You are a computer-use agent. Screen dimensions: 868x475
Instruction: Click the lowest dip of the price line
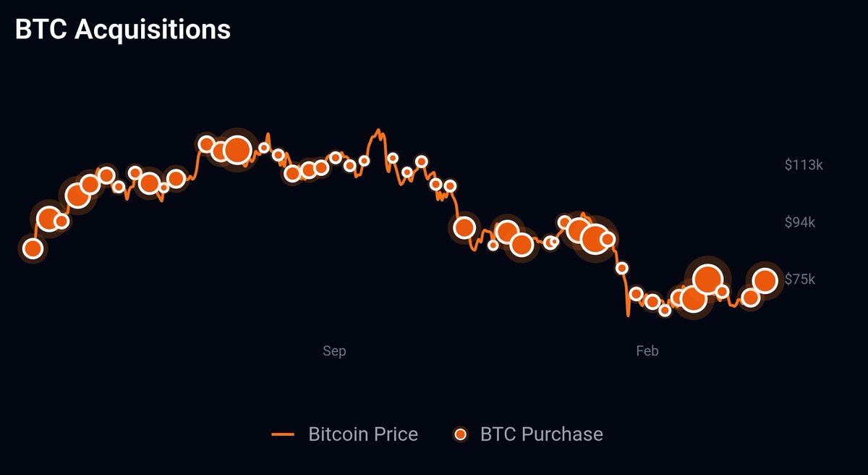(628, 315)
